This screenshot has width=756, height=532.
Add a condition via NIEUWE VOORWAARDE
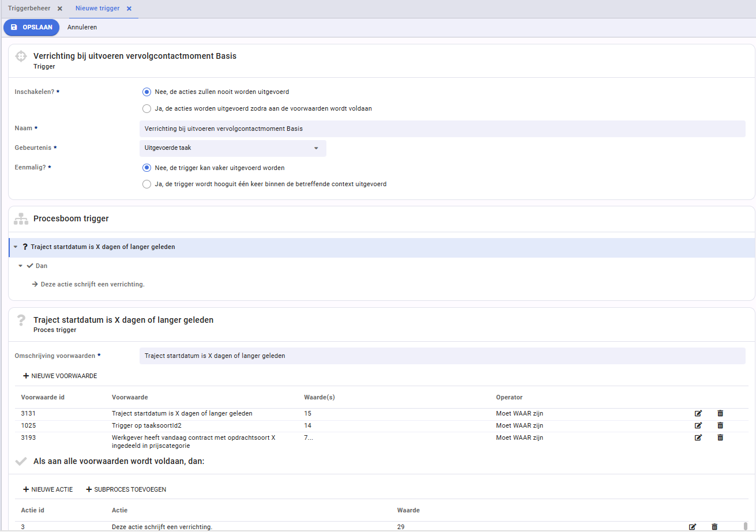pos(60,376)
